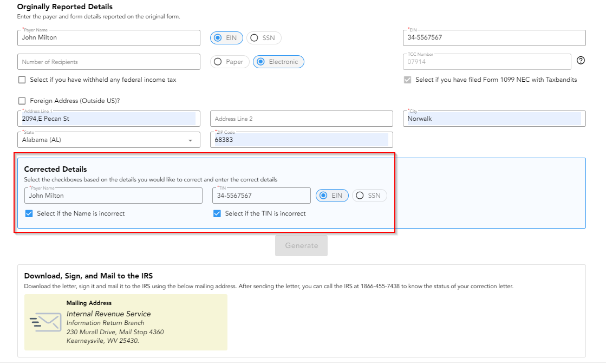Screen dimensions: 606x364
Task: Select the SSN radio in original details
Action: 254,37
